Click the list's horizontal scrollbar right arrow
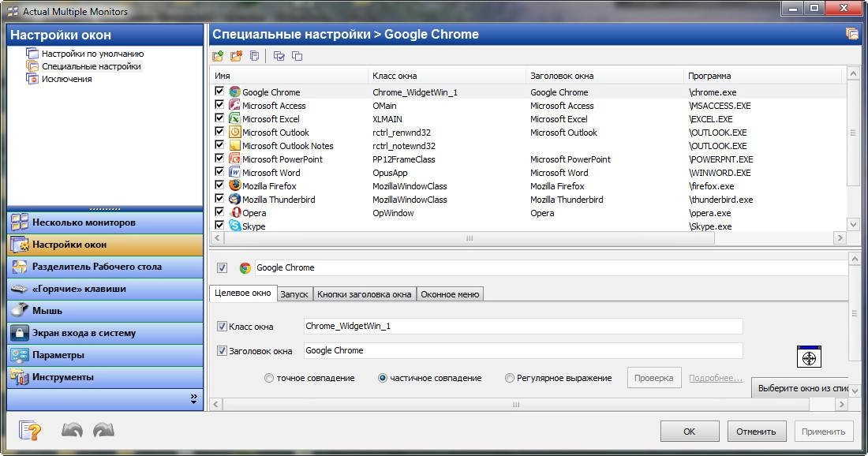This screenshot has height=456, width=868. click(840, 238)
